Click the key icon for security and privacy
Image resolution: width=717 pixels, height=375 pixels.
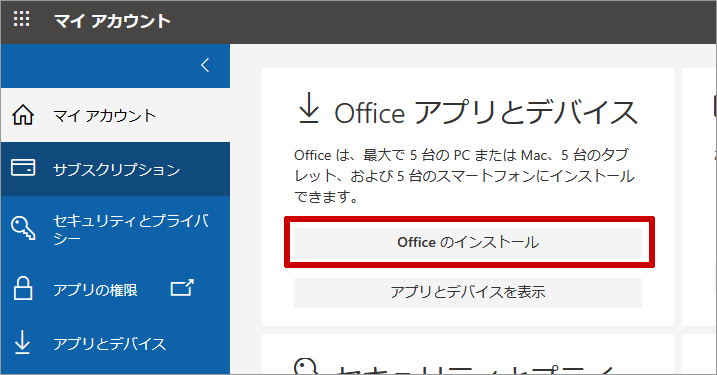click(23, 228)
